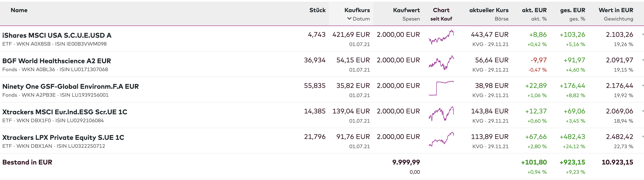Image resolution: width=644 pixels, height=180 pixels.
Task: Open the Xtrackers LPX Private Equity S.UE 1C link
Action: pos(63,138)
